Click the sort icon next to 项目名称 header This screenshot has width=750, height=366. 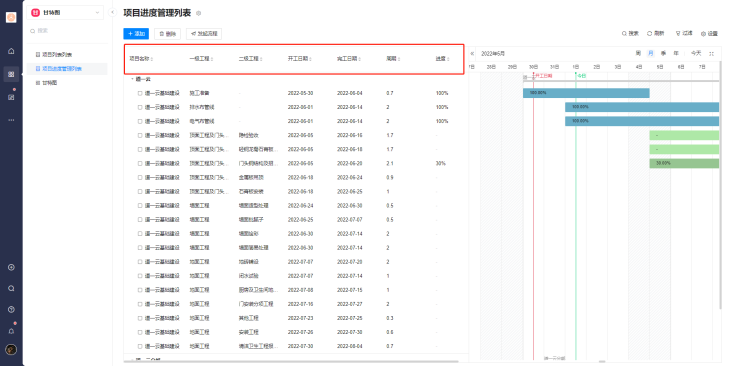[x=152, y=59]
